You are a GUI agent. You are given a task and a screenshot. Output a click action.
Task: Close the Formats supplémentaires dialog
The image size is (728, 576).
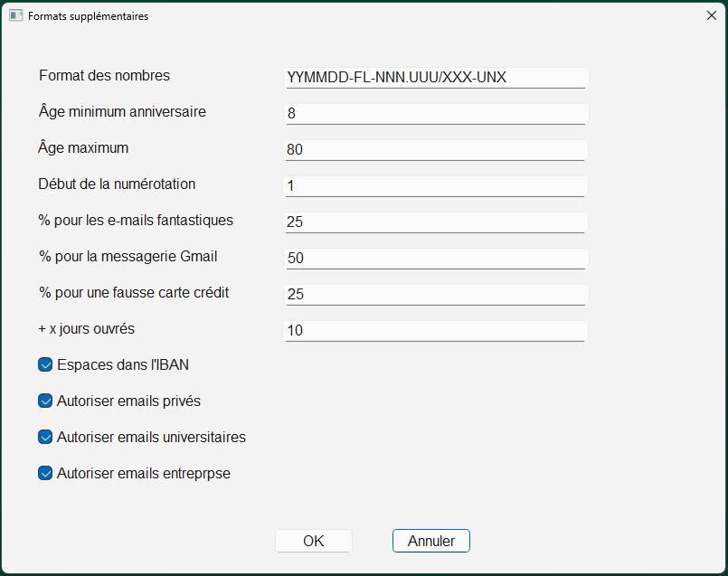[x=712, y=15]
